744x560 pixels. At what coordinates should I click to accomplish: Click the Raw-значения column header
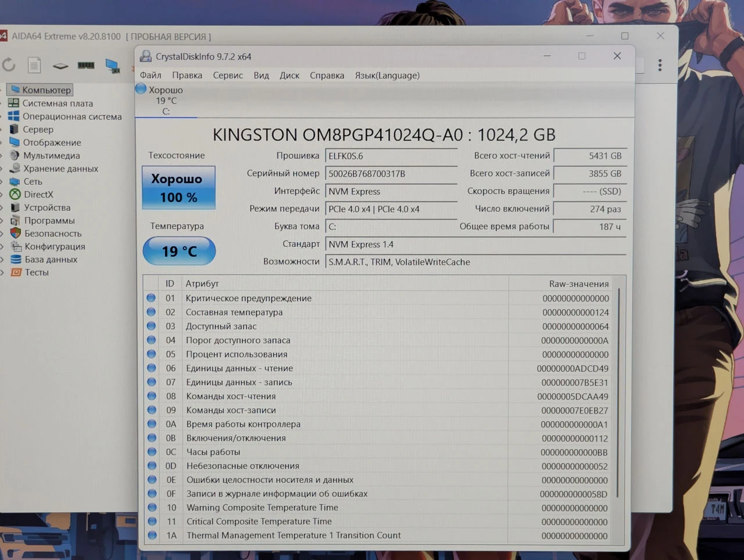click(579, 284)
